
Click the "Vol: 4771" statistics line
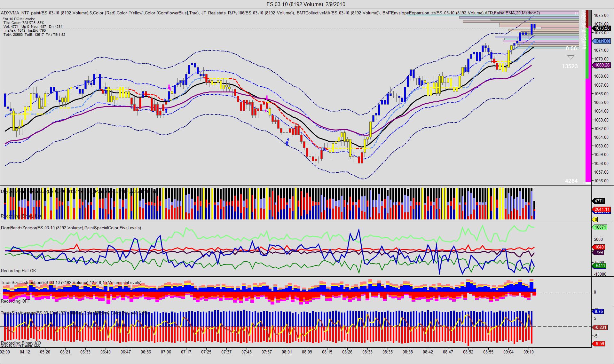(33, 27)
